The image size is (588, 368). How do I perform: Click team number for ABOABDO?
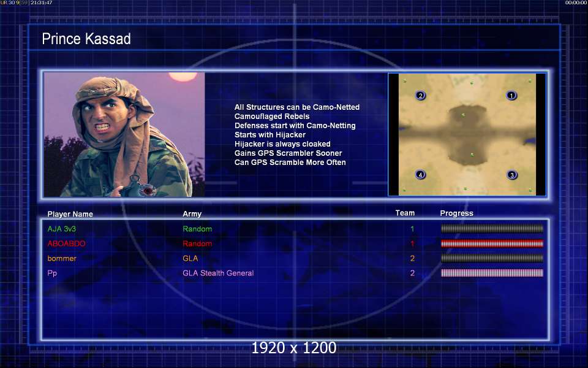tap(412, 243)
